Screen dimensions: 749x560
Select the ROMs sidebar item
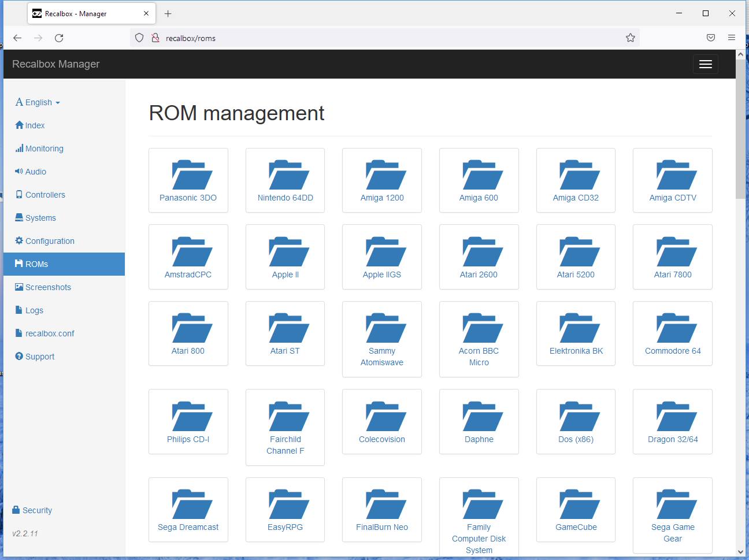[x=64, y=264]
